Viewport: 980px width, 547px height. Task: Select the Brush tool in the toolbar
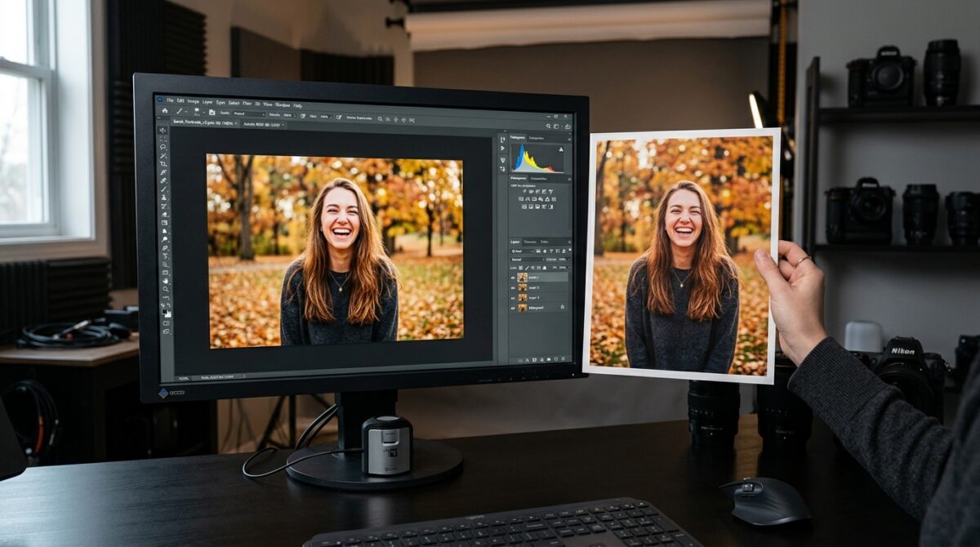click(163, 189)
